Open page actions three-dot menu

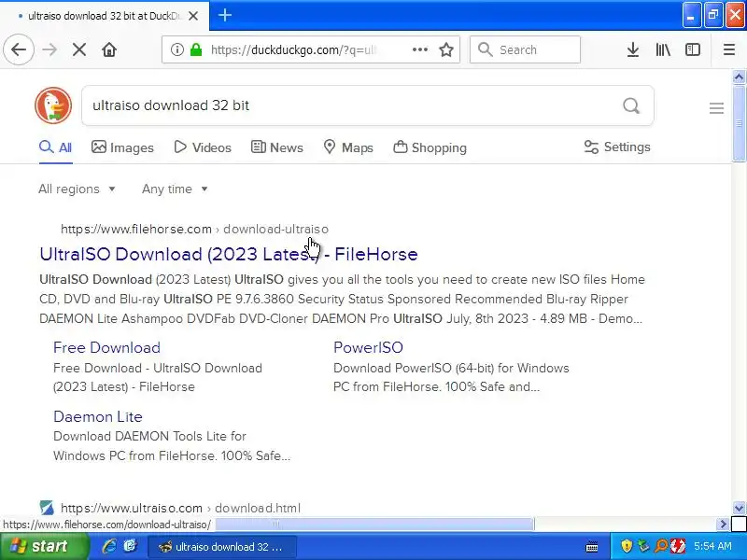coord(419,49)
